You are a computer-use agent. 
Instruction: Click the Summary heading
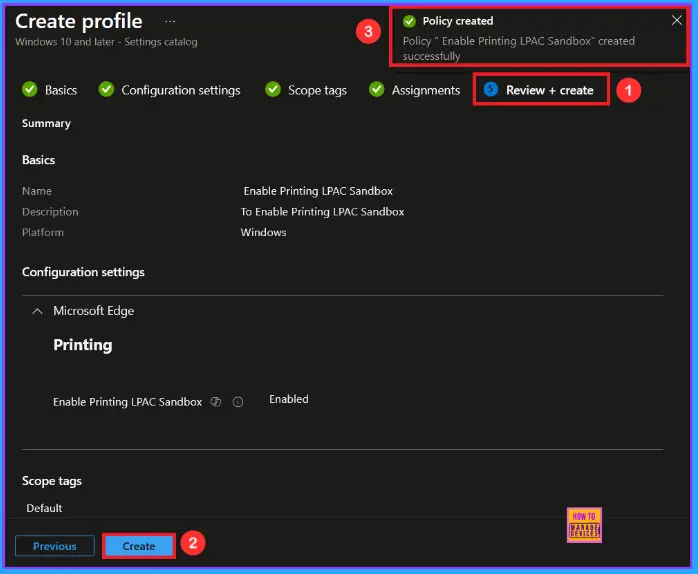tap(46, 123)
